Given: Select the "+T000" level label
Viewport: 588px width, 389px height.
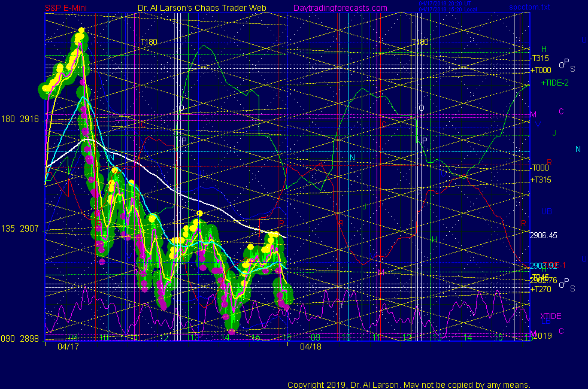Looking at the screenshot, I should click(541, 70).
